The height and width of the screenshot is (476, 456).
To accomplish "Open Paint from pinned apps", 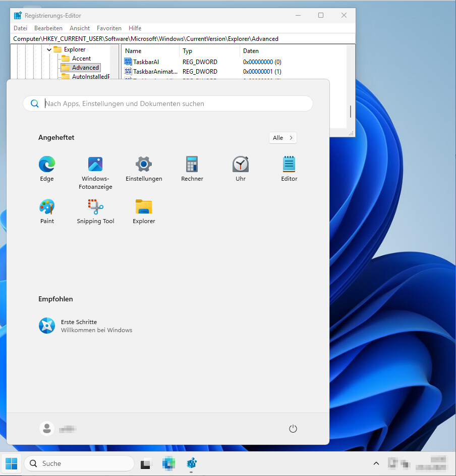I will click(47, 207).
